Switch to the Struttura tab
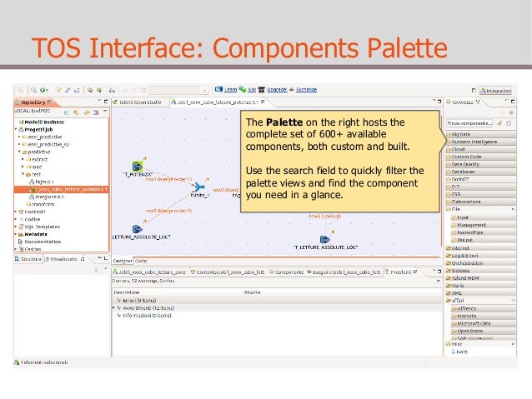 coord(28,259)
